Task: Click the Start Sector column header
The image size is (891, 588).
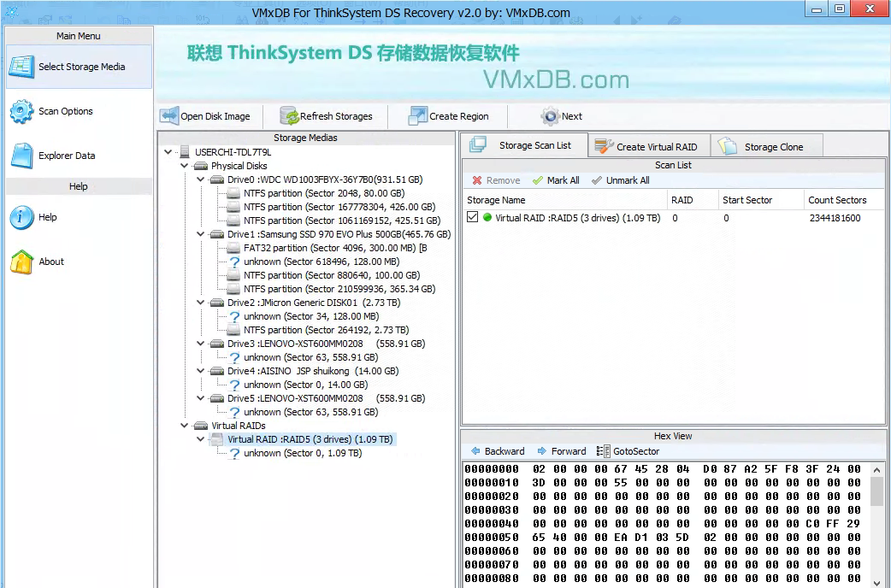Action: (761, 200)
